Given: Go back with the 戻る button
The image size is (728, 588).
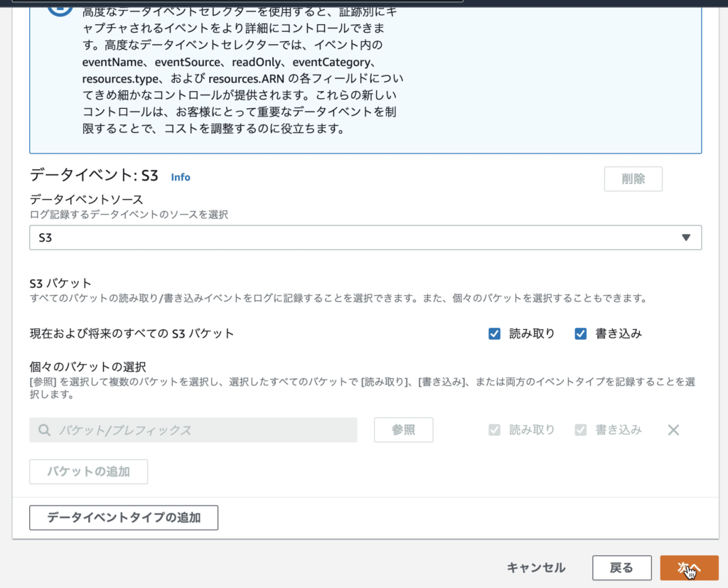Looking at the screenshot, I should tap(621, 567).
